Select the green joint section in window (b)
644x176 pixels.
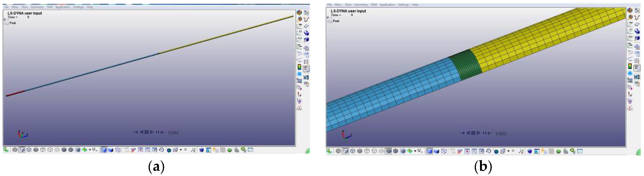(465, 65)
